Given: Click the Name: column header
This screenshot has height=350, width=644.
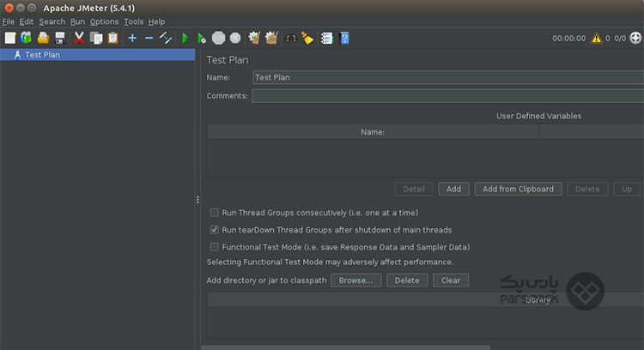Looking at the screenshot, I should (373, 132).
